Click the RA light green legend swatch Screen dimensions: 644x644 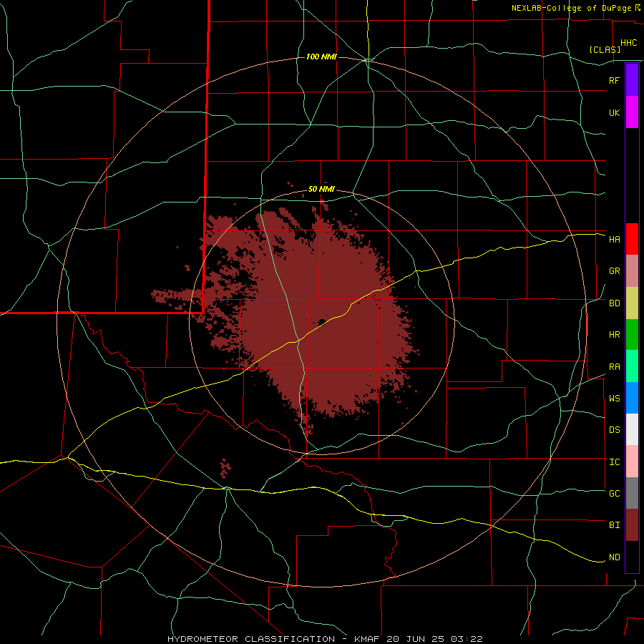tap(632, 366)
